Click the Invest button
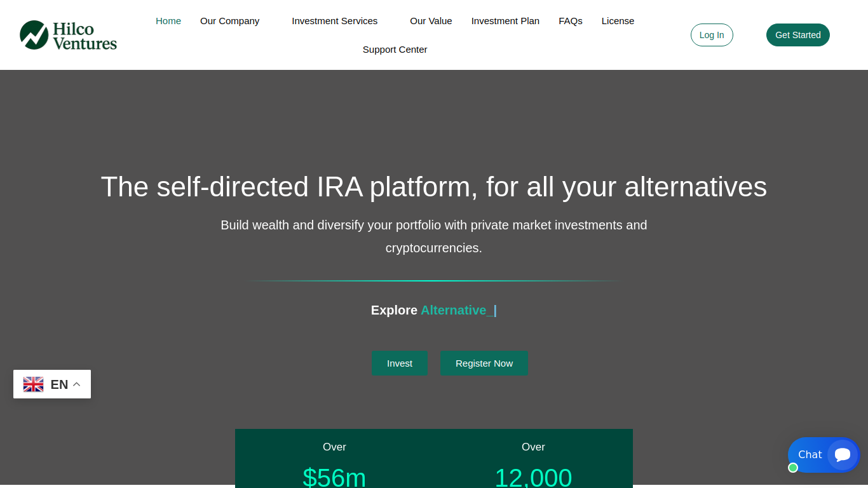This screenshot has width=868, height=488. [x=400, y=363]
